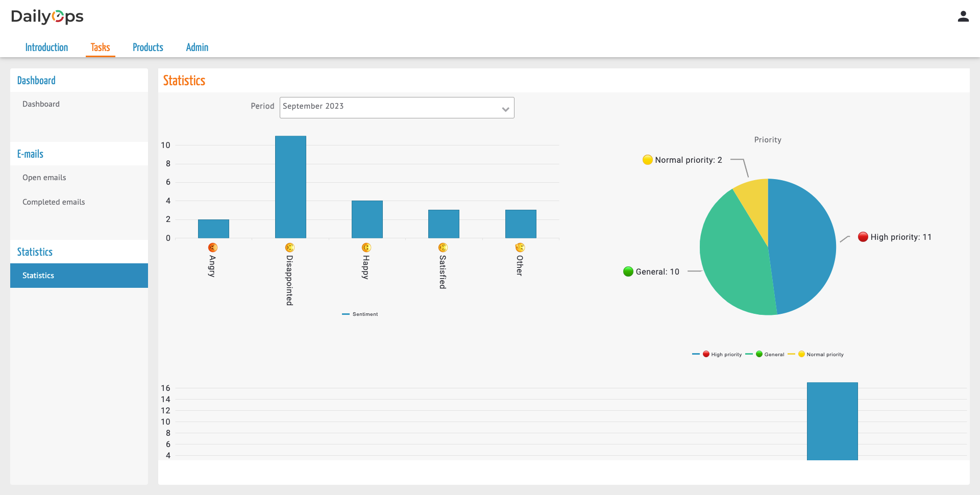This screenshot has width=980, height=495.
Task: Toggle Sentiment series in the bar chart legend
Action: click(x=360, y=314)
